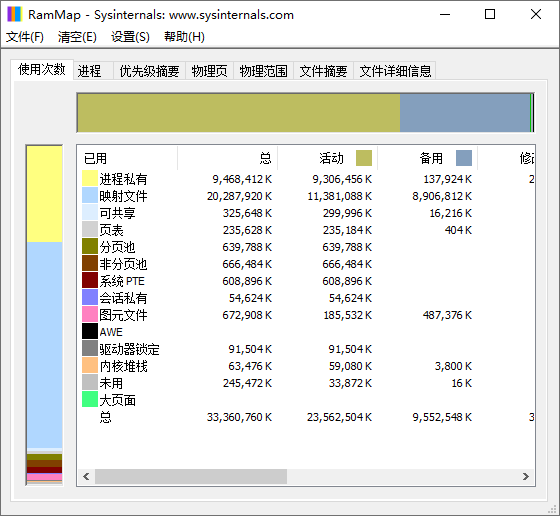Select the 页表 row label
This screenshot has width=560, height=516.
coord(111,230)
